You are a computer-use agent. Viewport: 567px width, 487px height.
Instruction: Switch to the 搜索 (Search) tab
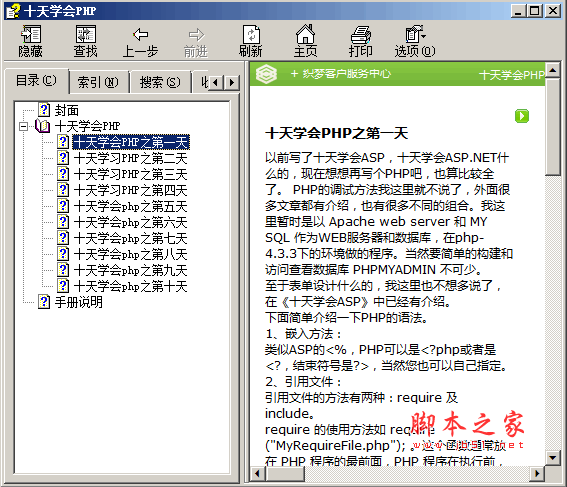point(160,82)
